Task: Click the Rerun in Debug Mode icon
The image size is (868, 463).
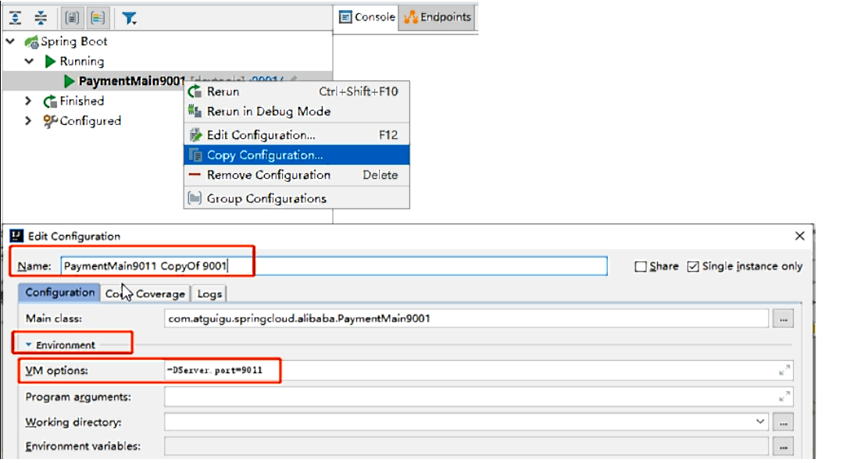Action: pyautogui.click(x=195, y=111)
